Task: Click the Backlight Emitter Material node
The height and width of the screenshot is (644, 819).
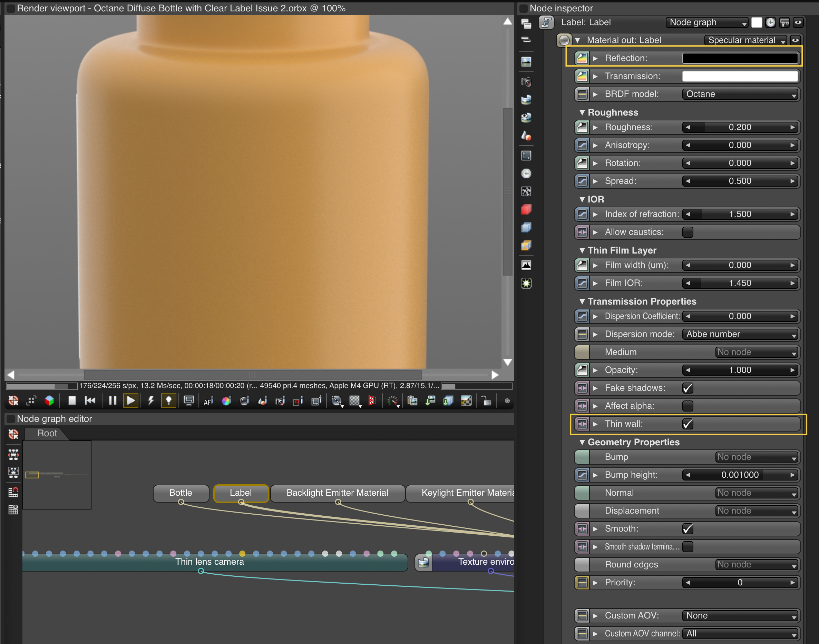Action: coord(337,493)
